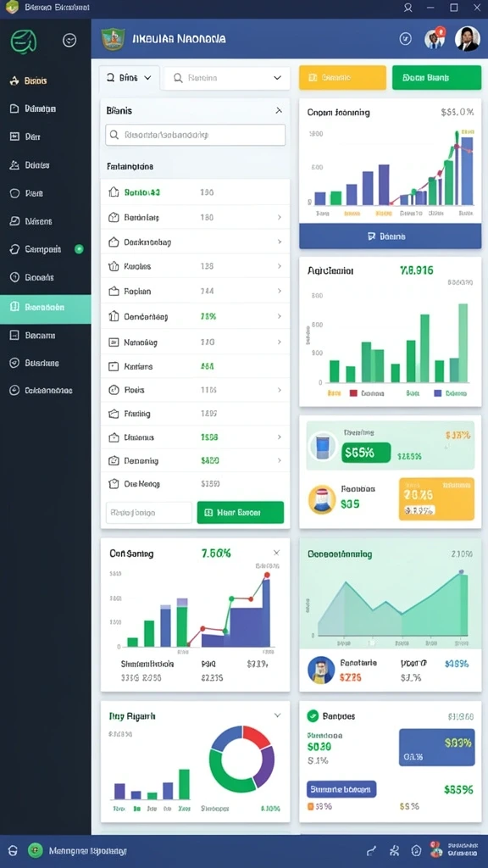488x868 pixels.
Task: Click the round green icon in bottom bar
Action: coord(36,850)
